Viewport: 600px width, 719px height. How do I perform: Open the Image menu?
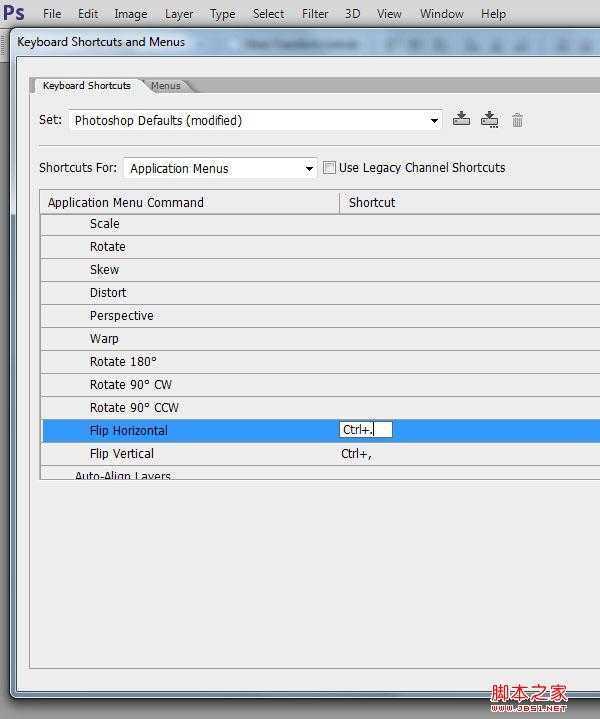[x=131, y=15]
